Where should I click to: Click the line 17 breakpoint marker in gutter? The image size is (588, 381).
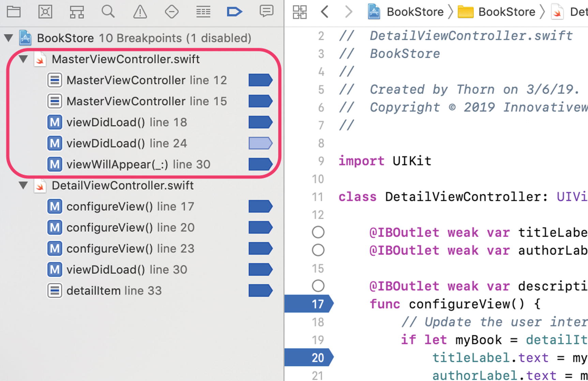(x=309, y=304)
